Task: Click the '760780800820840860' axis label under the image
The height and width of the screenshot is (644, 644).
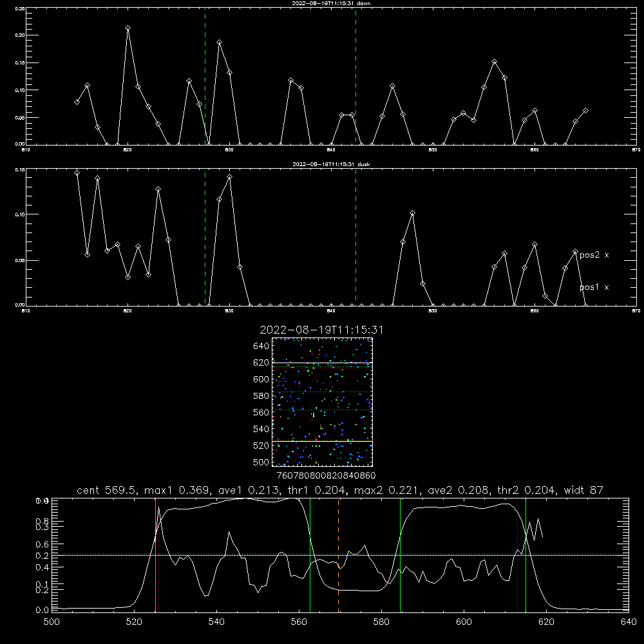Action: (x=326, y=476)
